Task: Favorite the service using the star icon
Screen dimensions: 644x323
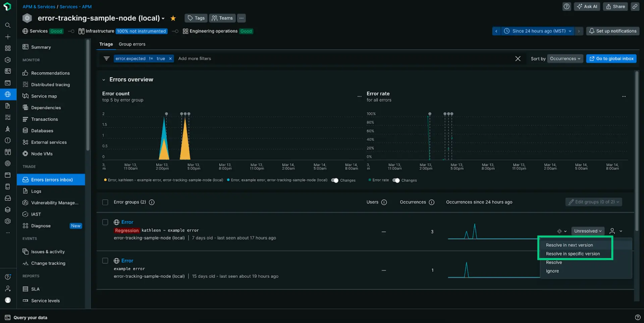Action: (x=173, y=18)
